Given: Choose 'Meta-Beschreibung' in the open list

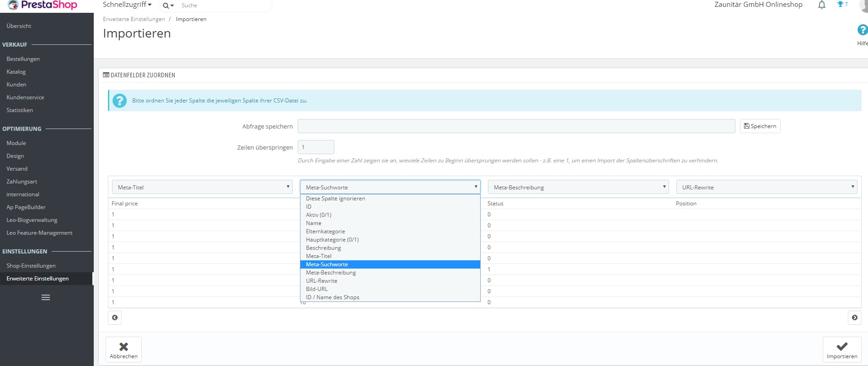Looking at the screenshot, I should (390, 273).
